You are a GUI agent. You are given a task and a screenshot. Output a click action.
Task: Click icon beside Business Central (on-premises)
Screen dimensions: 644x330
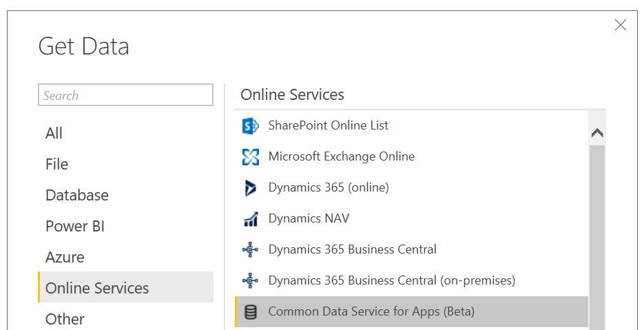point(250,280)
